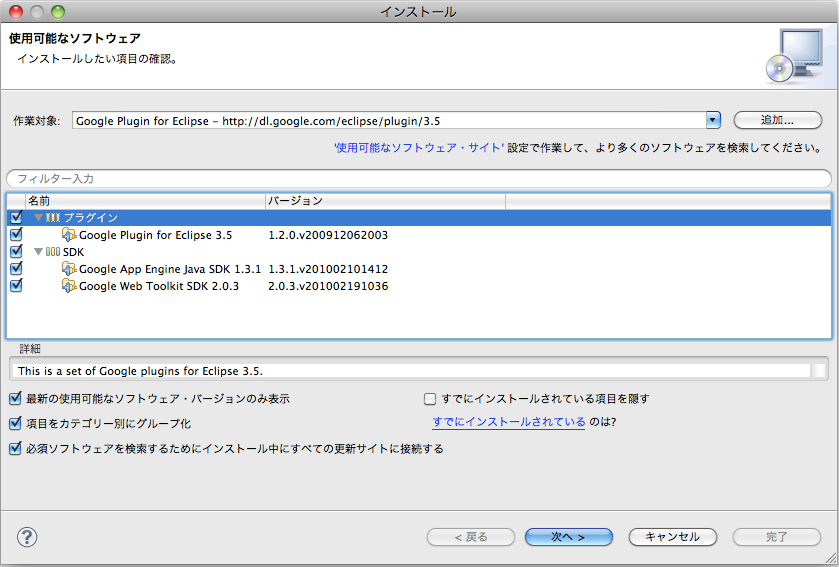Uncheck the プラグイン category checkbox
The height and width of the screenshot is (567, 839).
[x=15, y=218]
